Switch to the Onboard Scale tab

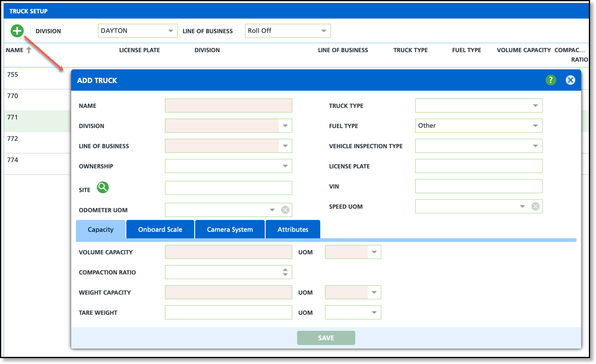tap(160, 229)
